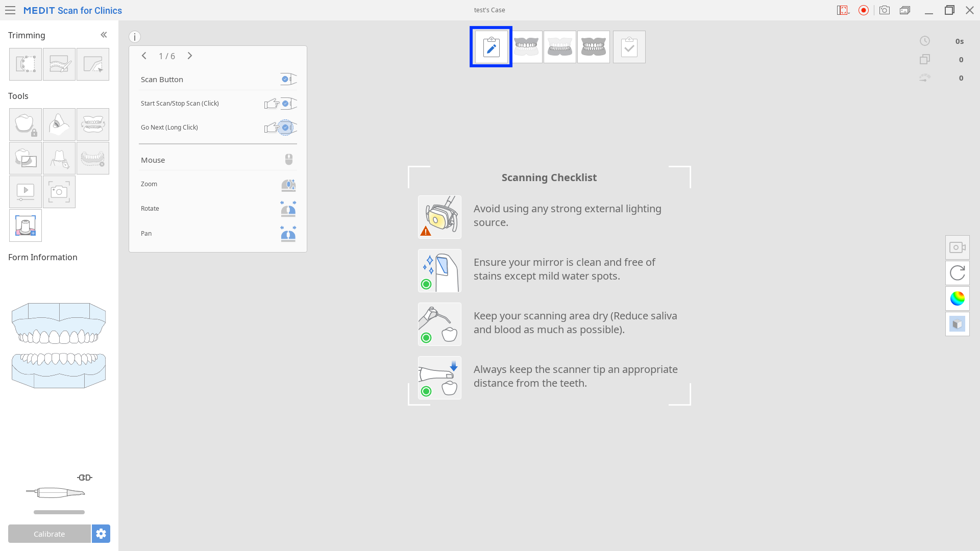The height and width of the screenshot is (551, 980).
Task: Switch to the bite scan tab
Action: pos(593,46)
